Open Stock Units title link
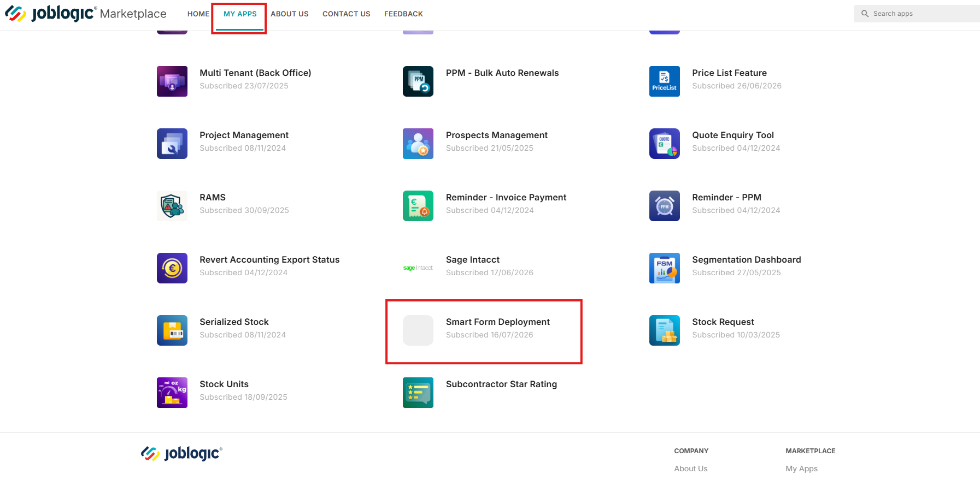This screenshot has height=480, width=980. point(224,384)
